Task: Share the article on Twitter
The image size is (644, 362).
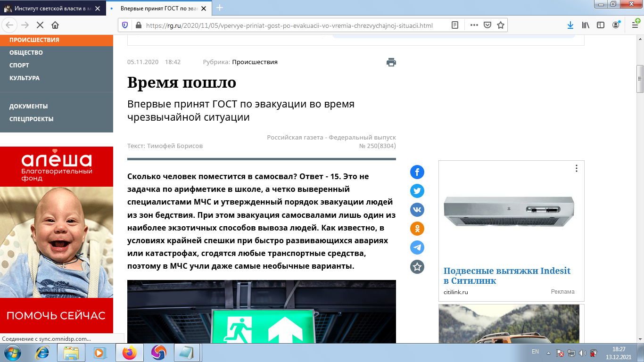Action: (417, 191)
